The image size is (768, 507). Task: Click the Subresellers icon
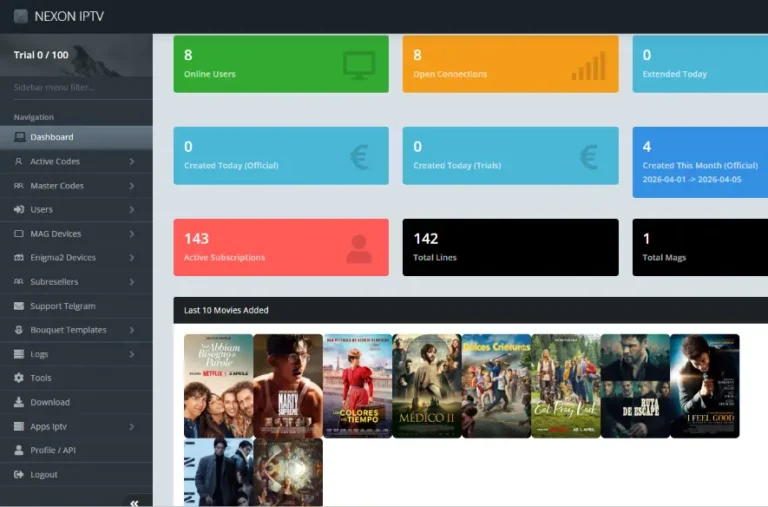(19, 282)
